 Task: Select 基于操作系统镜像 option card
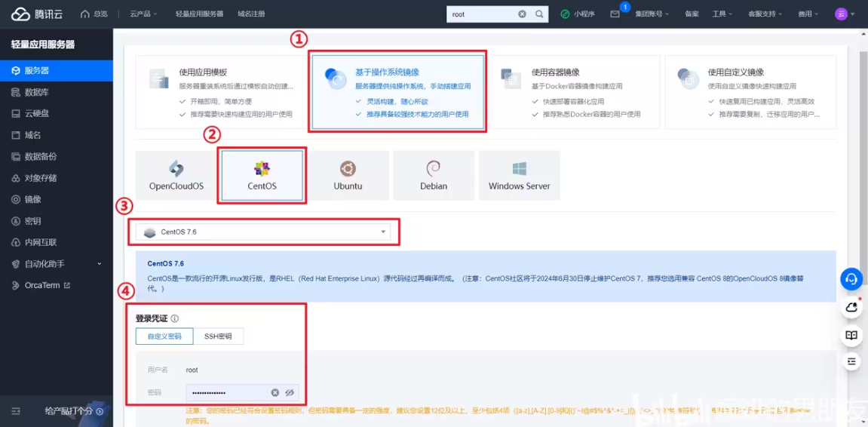(398, 92)
